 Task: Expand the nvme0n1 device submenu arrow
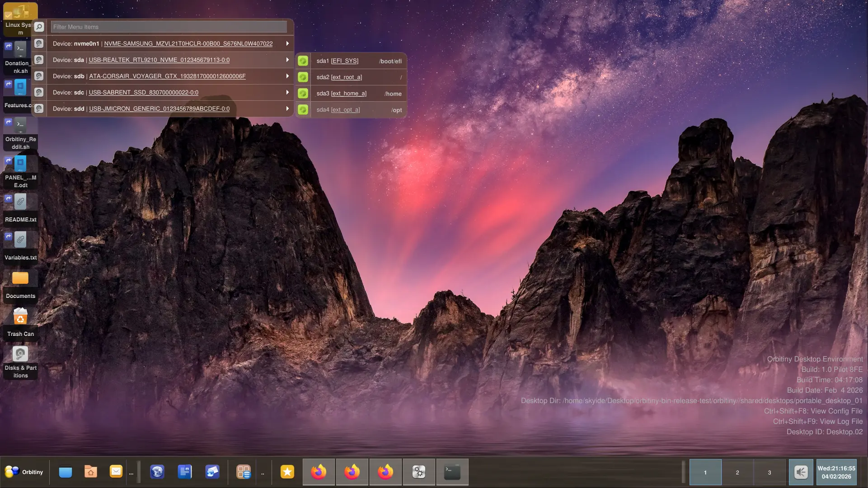tap(287, 43)
